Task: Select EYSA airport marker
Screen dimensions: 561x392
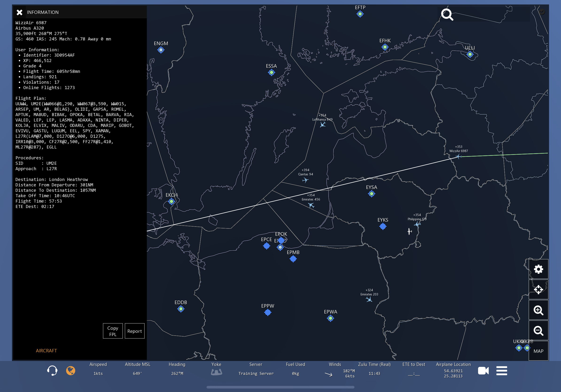Action: pyautogui.click(x=371, y=194)
